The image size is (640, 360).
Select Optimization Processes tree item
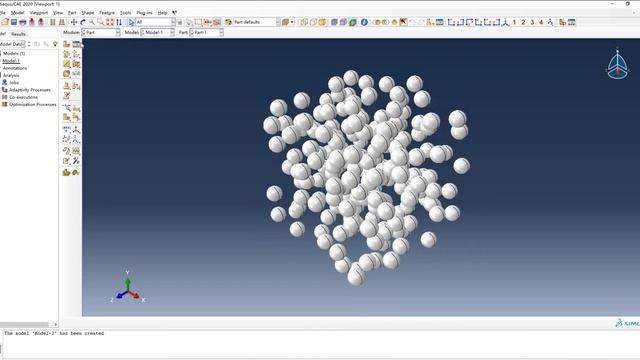click(x=33, y=104)
